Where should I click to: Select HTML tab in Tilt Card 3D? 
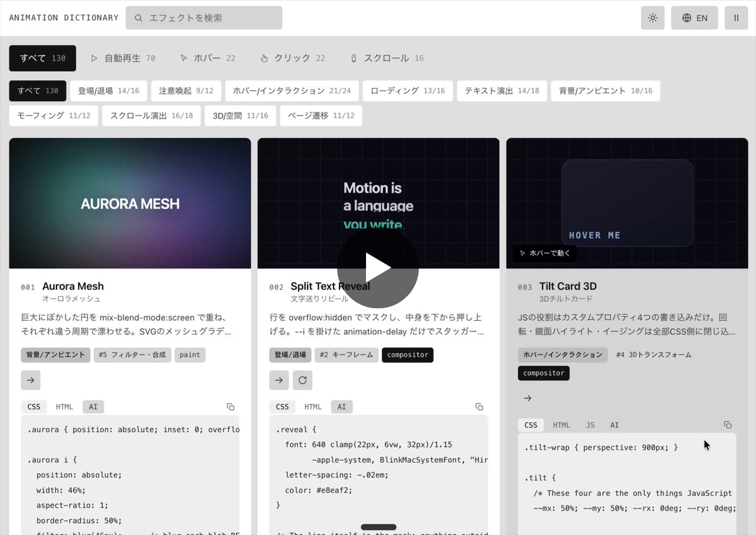561,425
